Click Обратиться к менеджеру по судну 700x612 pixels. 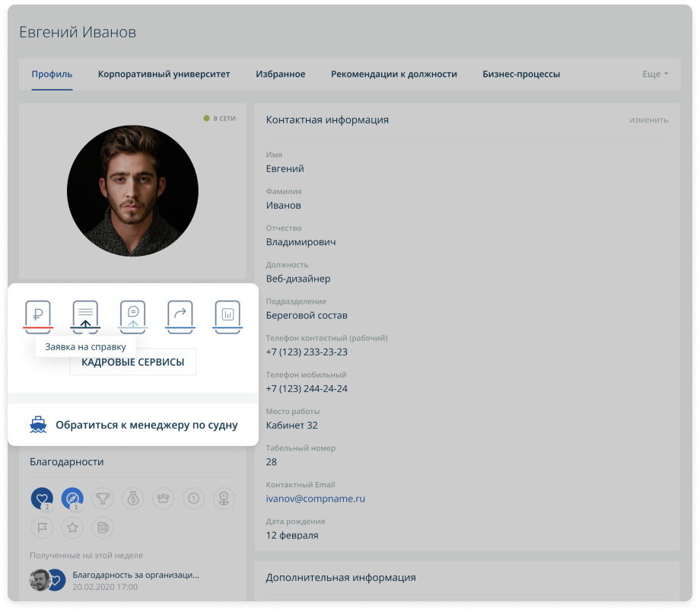point(146,425)
